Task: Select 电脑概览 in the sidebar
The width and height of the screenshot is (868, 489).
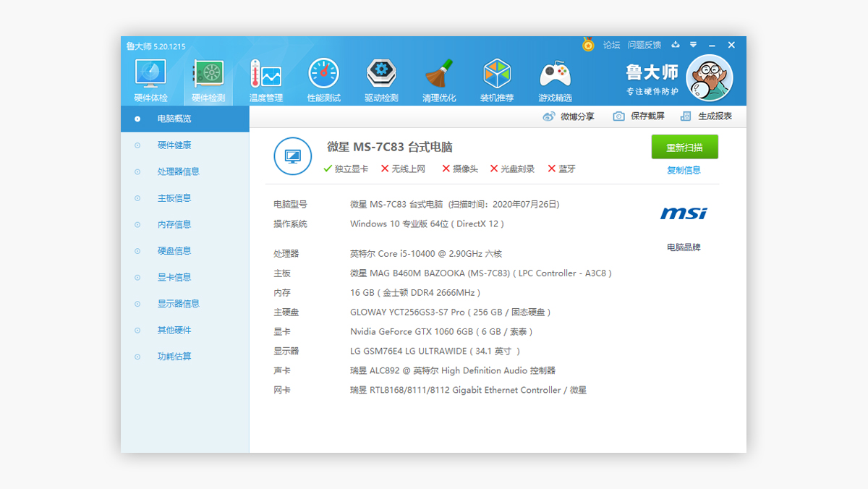Action: (x=185, y=119)
